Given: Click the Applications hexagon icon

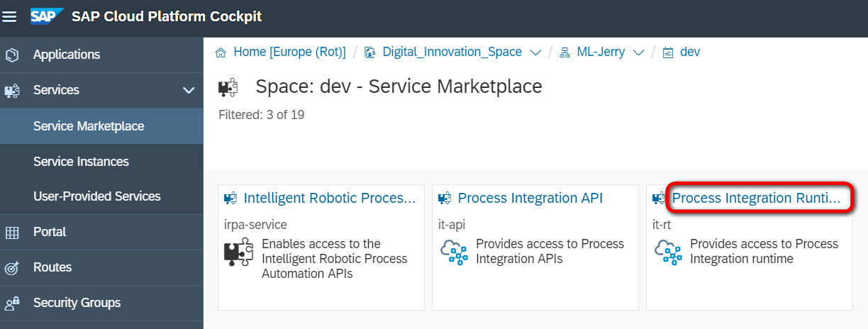Looking at the screenshot, I should coord(11,55).
